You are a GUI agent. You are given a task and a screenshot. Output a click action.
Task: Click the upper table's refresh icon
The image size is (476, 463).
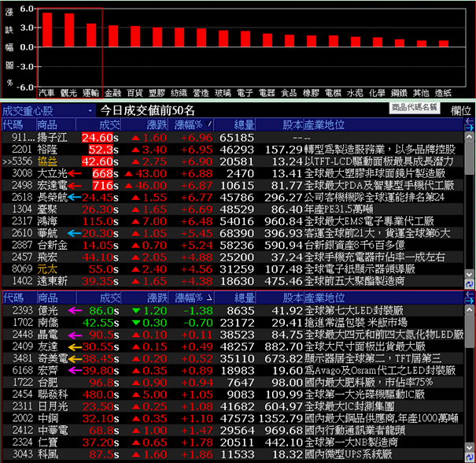click(470, 284)
